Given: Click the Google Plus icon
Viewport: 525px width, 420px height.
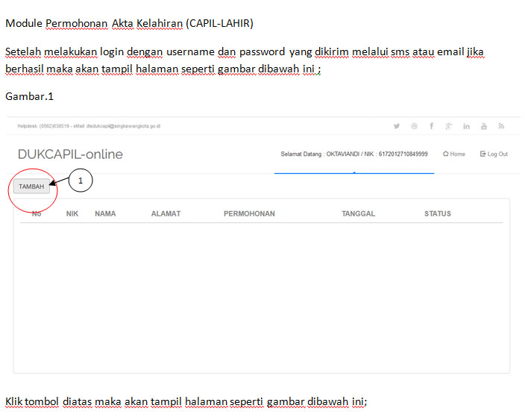Looking at the screenshot, I should (449, 126).
